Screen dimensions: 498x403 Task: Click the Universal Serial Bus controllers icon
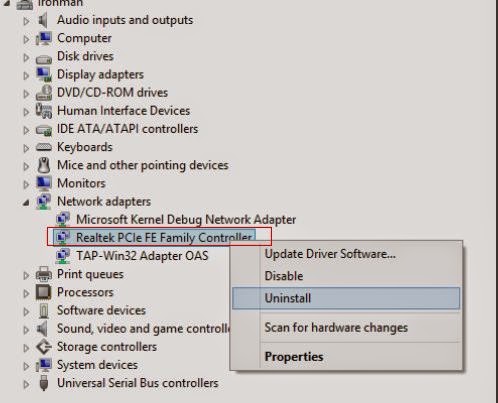click(x=44, y=383)
